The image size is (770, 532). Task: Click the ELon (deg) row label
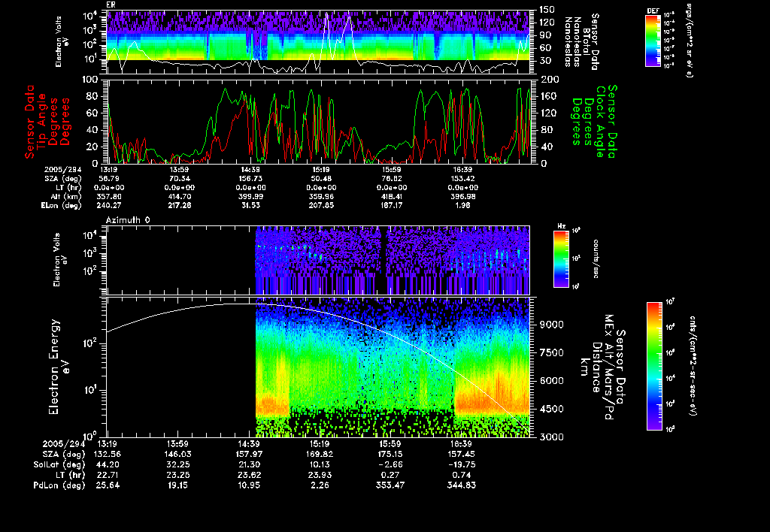pos(61,206)
